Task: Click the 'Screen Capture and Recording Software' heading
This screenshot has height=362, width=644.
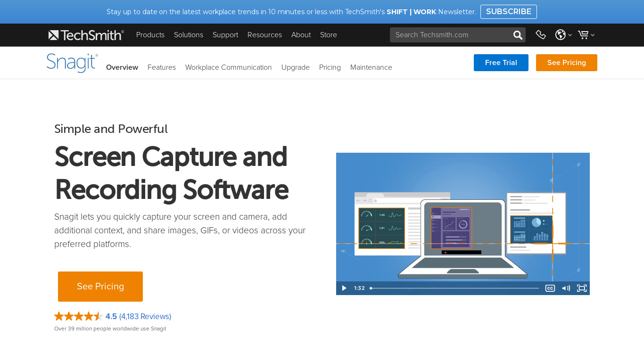Action: (x=171, y=173)
